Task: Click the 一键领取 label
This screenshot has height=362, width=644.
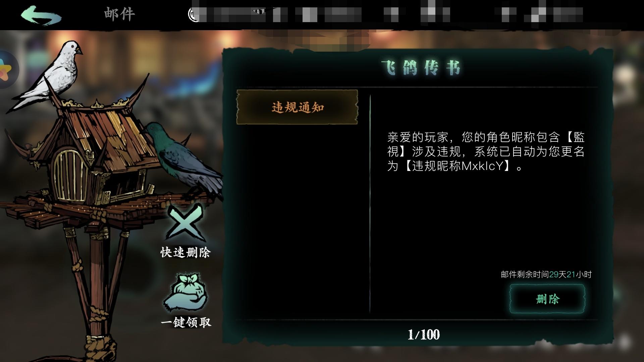Action: click(186, 322)
